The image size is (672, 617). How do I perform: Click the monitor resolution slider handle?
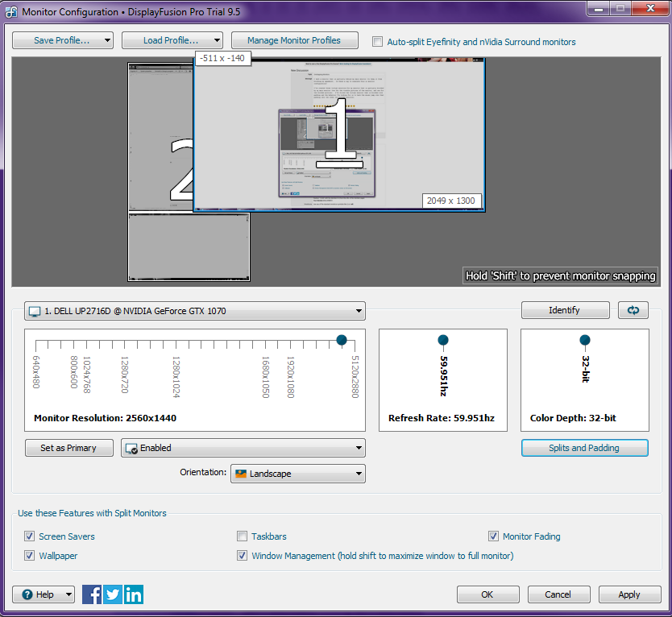click(x=342, y=340)
